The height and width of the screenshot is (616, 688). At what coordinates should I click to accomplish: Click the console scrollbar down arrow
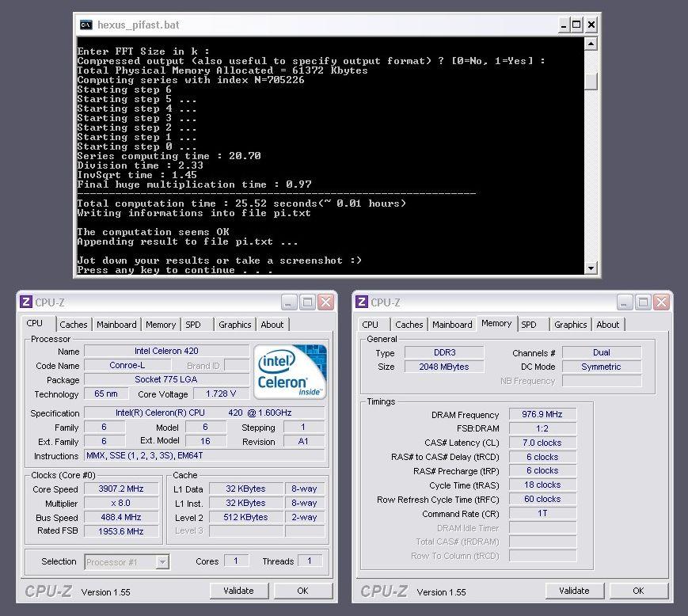click(591, 268)
